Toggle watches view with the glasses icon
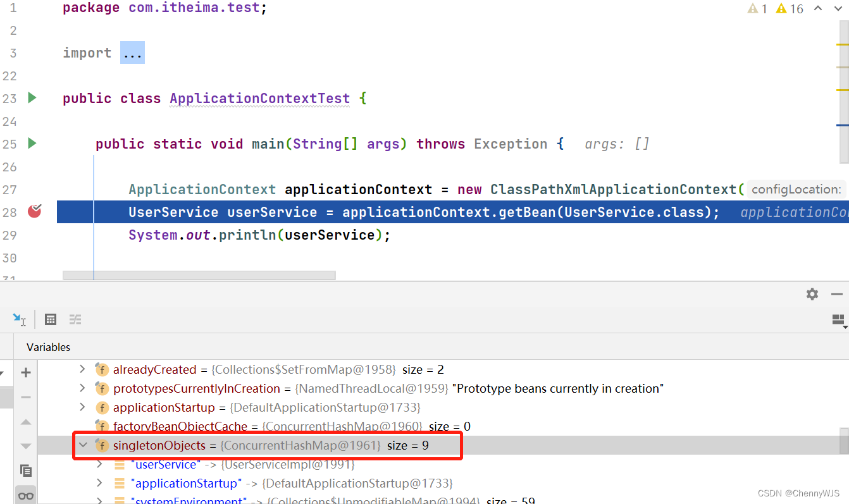The height and width of the screenshot is (504, 849). point(25,495)
